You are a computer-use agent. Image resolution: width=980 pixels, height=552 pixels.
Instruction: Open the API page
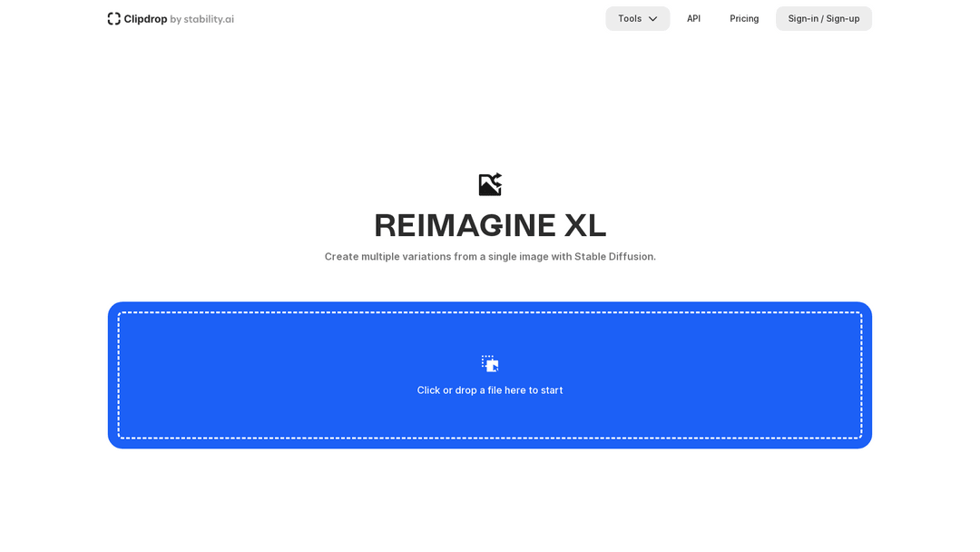(694, 19)
